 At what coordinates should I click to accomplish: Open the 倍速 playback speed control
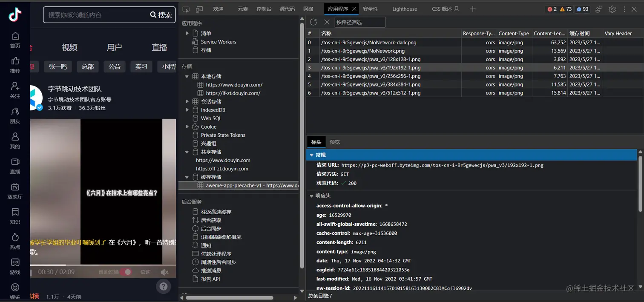coord(146,272)
